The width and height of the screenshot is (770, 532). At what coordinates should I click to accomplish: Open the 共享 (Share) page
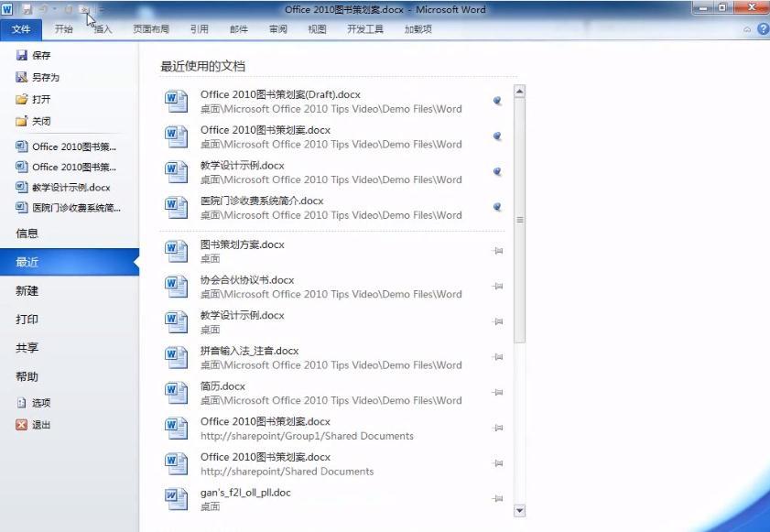(70, 348)
